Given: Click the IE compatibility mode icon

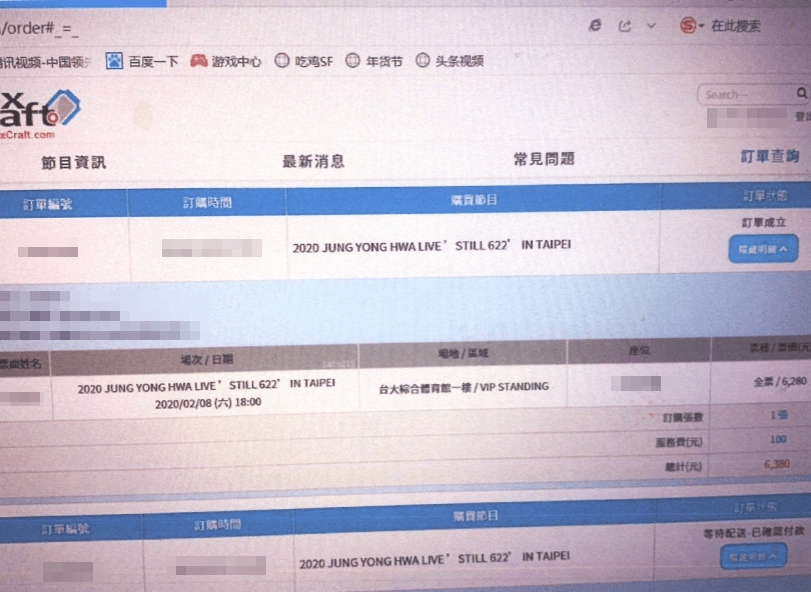Looking at the screenshot, I should coord(595,25).
